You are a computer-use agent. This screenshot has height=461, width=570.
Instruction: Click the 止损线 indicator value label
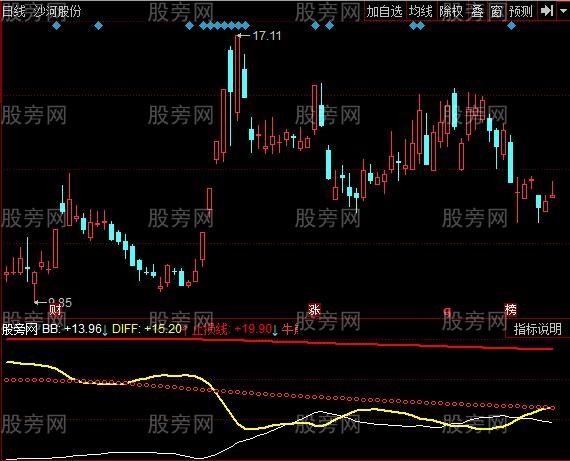232,329
